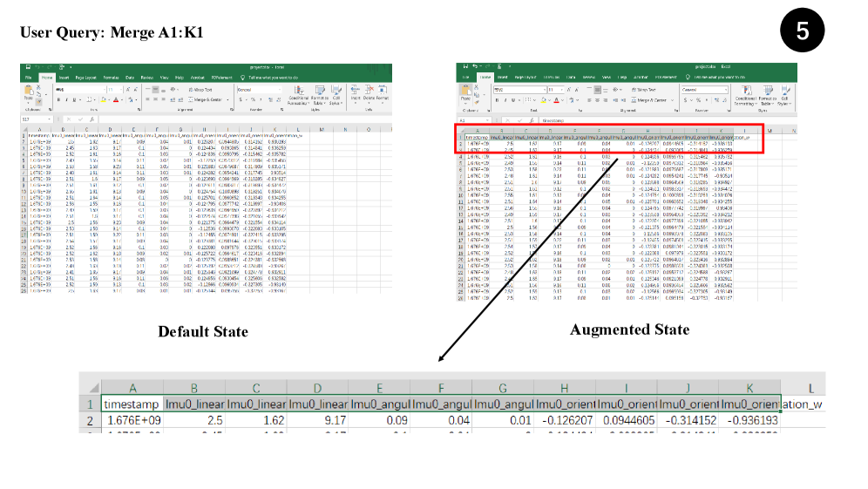Viewport: 868px width, 489px height.
Task: Toggle Italic in the right Excel window
Action: point(503,100)
